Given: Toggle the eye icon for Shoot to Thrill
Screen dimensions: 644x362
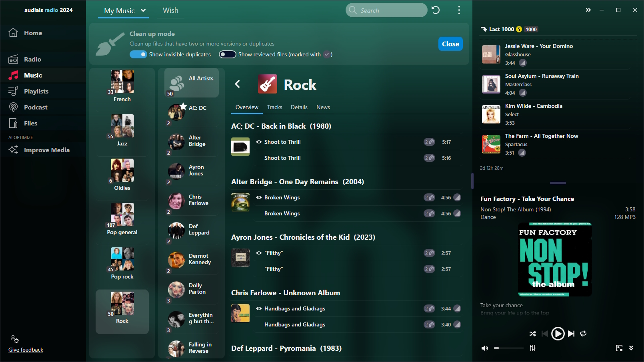Looking at the screenshot, I should pos(259,142).
